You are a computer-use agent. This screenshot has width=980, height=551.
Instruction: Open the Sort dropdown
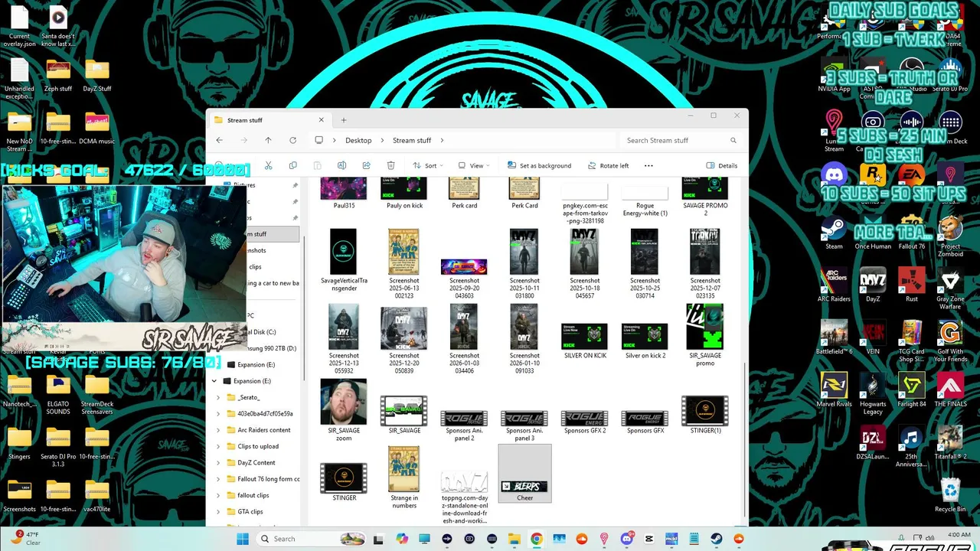(x=427, y=165)
